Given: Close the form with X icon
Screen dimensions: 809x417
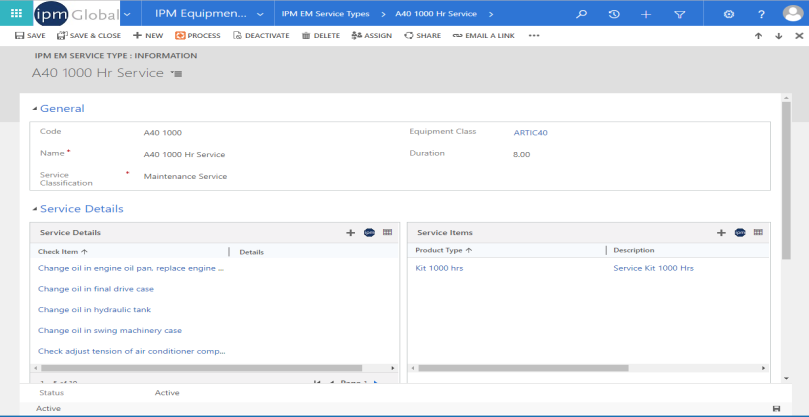Looking at the screenshot, I should click(x=799, y=36).
